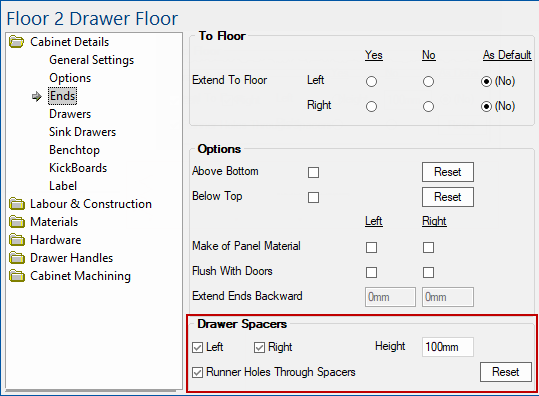Toggle the Drawer Spacers Right checkbox

[259, 348]
